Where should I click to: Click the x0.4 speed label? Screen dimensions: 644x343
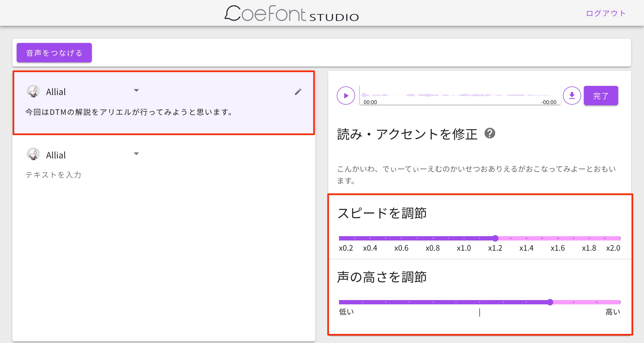[x=370, y=248]
